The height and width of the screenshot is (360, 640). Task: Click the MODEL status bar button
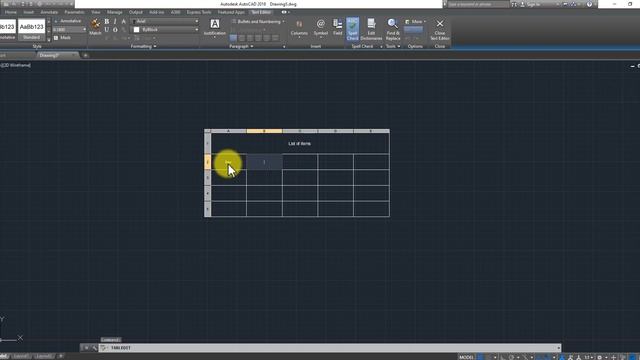466,357
